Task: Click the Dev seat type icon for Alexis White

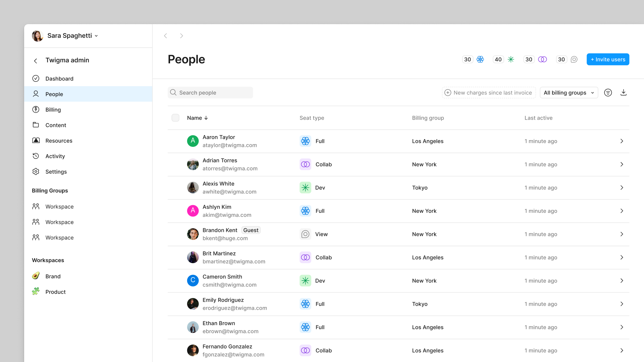Action: click(305, 187)
